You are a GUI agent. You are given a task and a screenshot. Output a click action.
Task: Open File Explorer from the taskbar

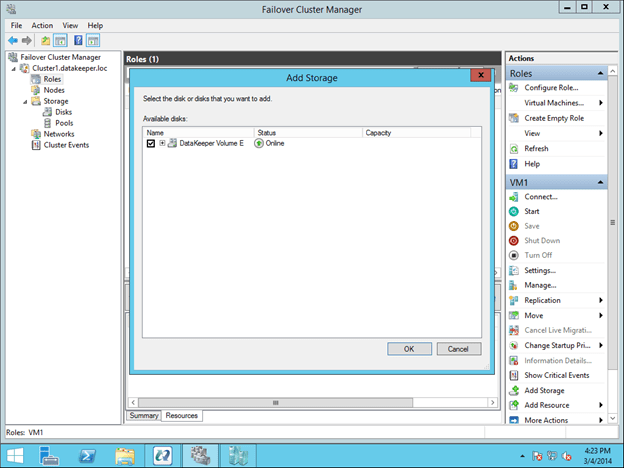[125, 455]
